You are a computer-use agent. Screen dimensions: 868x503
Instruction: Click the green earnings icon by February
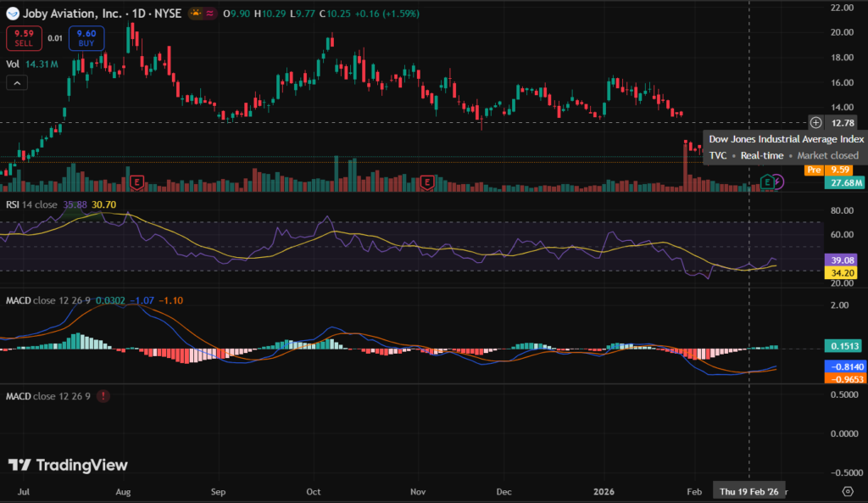[x=767, y=182]
